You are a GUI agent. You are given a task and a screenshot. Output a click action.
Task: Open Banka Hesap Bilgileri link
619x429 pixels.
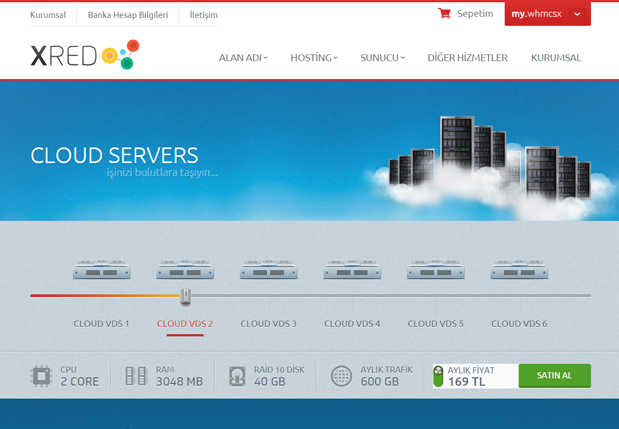point(128,15)
